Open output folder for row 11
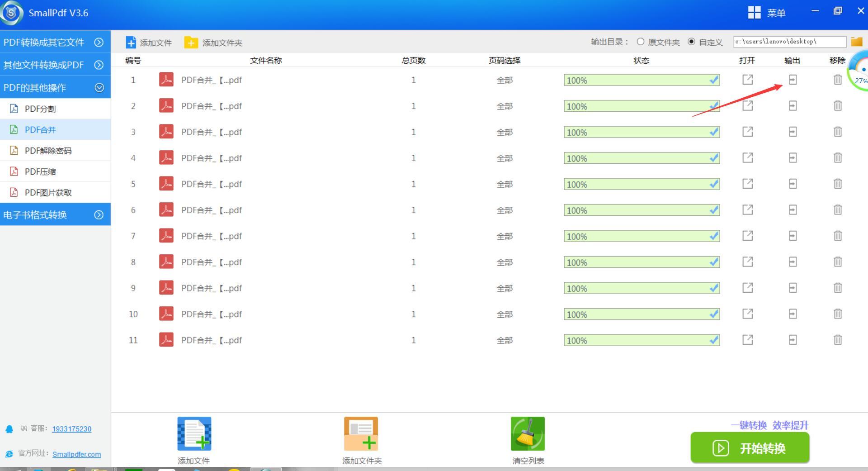Viewport: 868px width, 471px height. tap(793, 340)
